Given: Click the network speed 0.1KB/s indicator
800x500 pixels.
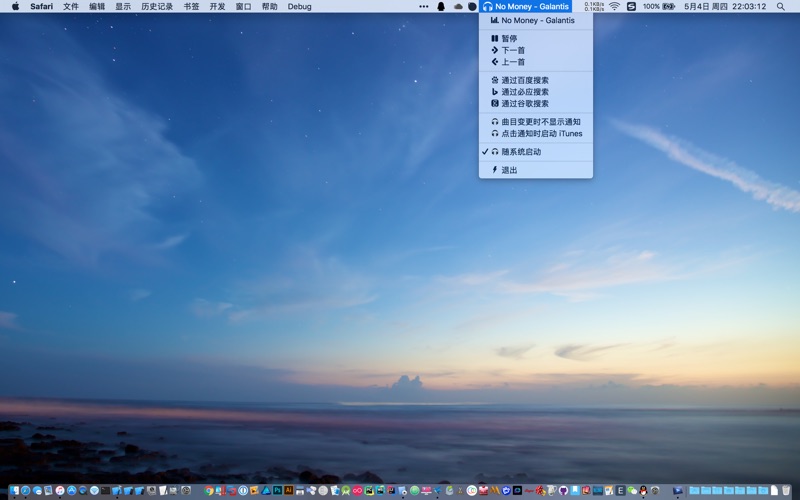Looking at the screenshot, I should (x=594, y=6).
